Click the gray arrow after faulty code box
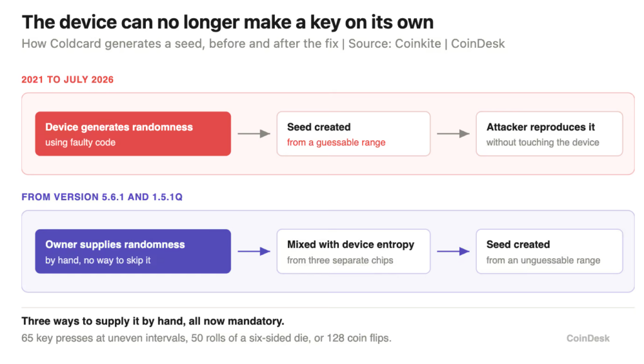This screenshot has height=364, width=644. (254, 134)
